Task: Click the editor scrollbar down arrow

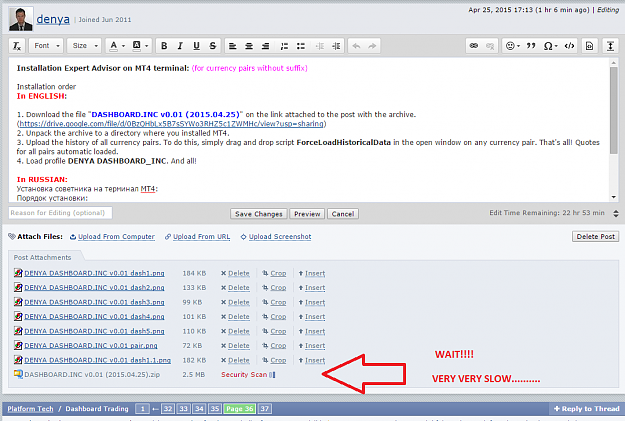Action: point(613,197)
